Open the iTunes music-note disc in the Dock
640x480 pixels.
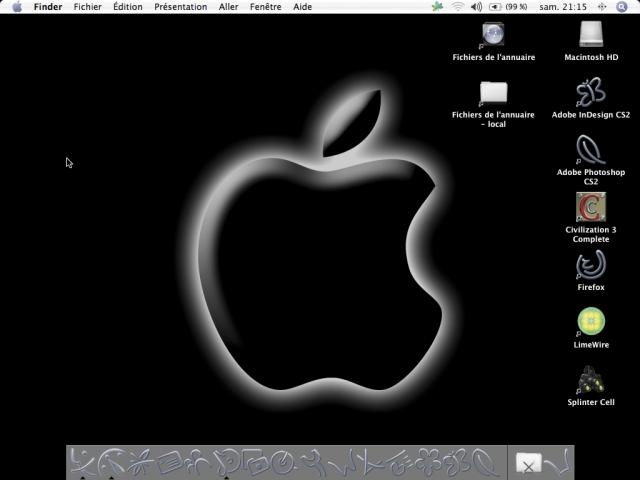tap(227, 463)
